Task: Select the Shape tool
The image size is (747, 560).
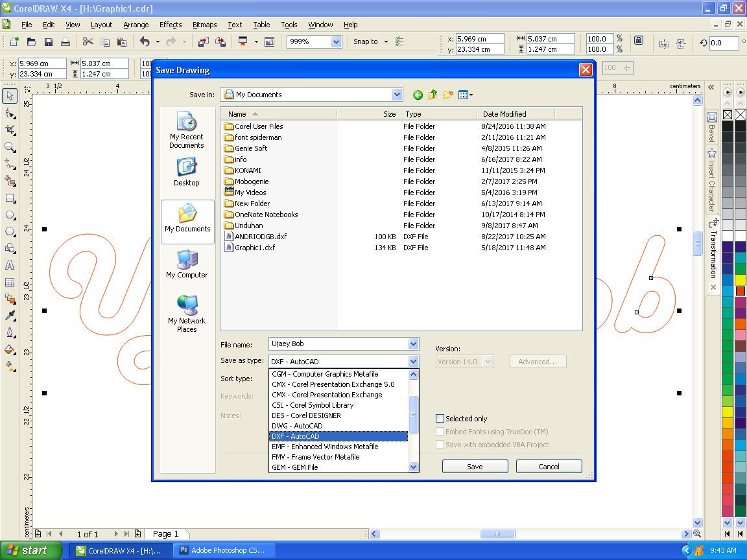Action: tap(9, 113)
